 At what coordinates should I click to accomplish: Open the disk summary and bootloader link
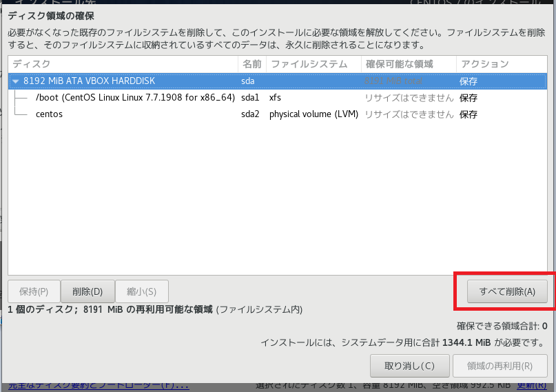pyautogui.click(x=95, y=385)
